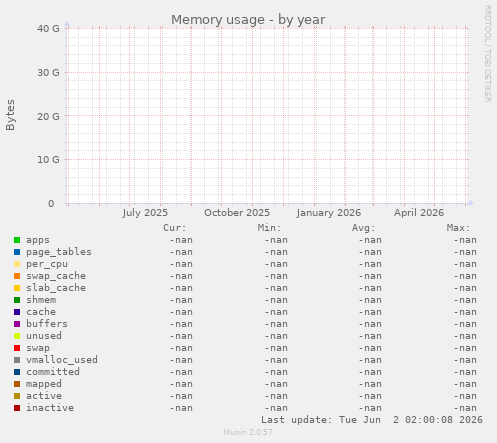497x443 pixels.
Task: Click the 'Munin 2.0.57' footer text
Action: 248,432
